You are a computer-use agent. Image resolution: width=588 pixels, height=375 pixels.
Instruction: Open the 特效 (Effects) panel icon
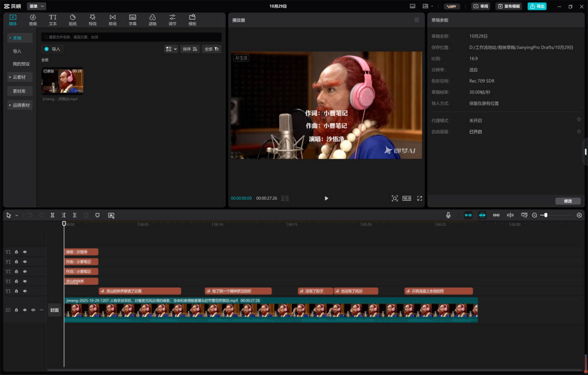point(93,20)
